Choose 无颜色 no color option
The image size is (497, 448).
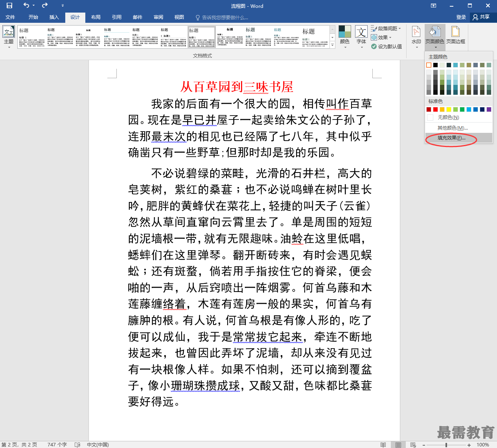[x=459, y=118]
